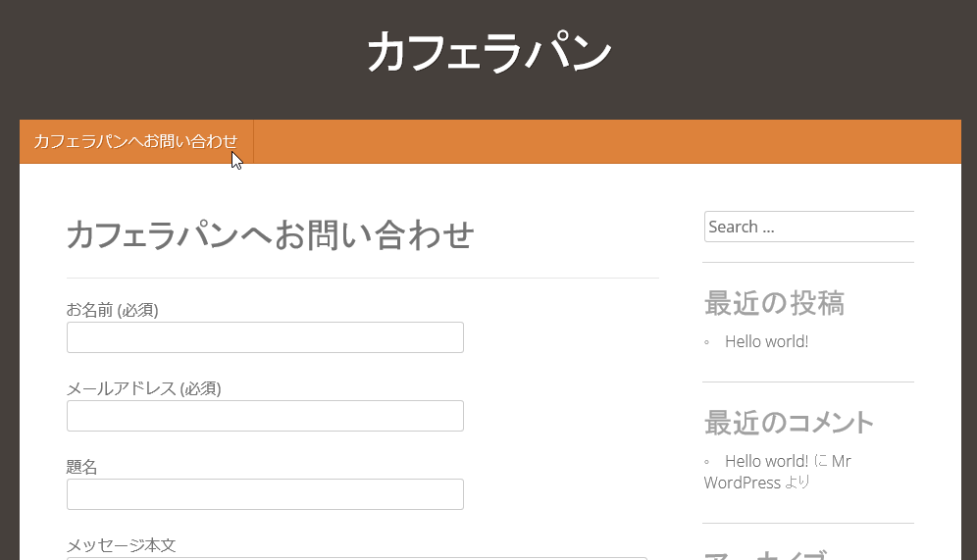977x560 pixels.
Task: Focus the お名前 text field
Action: click(x=265, y=337)
